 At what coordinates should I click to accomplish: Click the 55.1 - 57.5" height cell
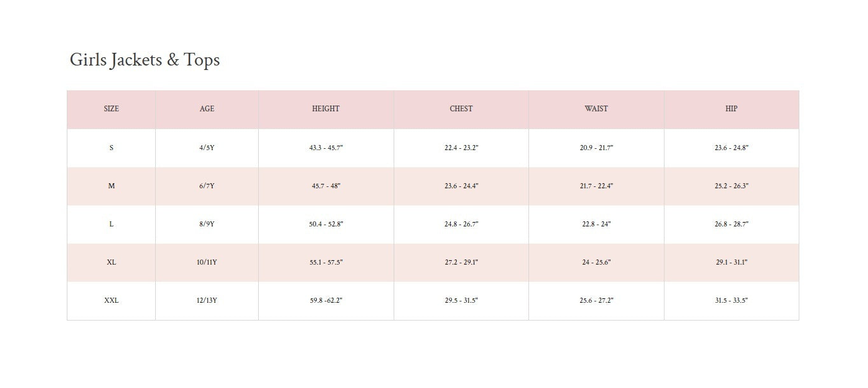[326, 262]
